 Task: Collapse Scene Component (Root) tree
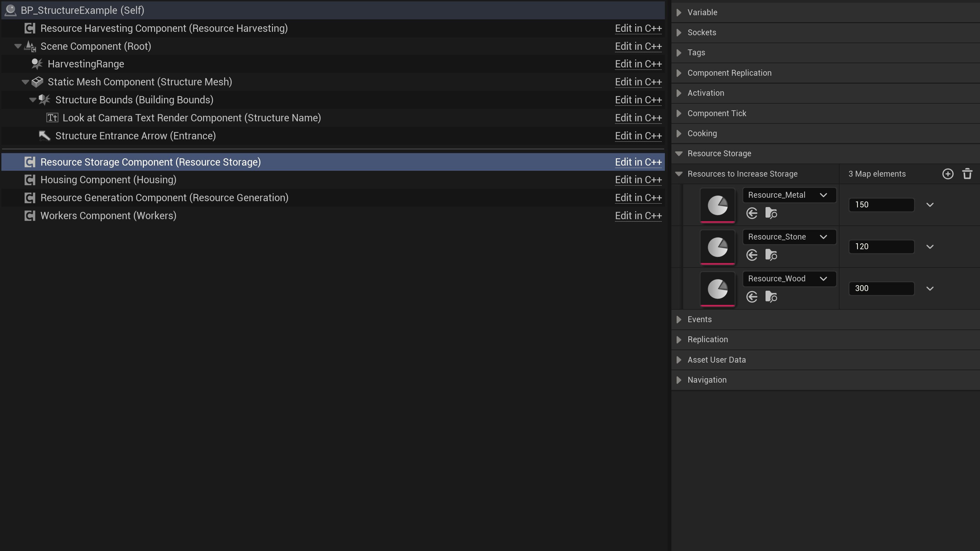point(18,46)
